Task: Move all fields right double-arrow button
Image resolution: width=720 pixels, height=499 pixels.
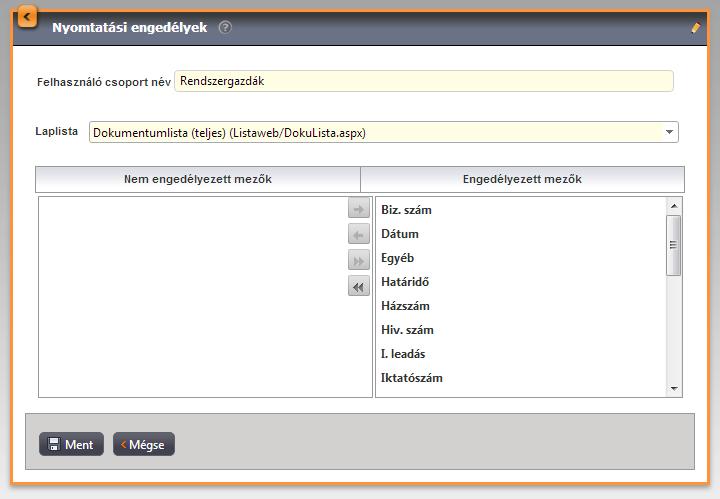Action: point(359,261)
